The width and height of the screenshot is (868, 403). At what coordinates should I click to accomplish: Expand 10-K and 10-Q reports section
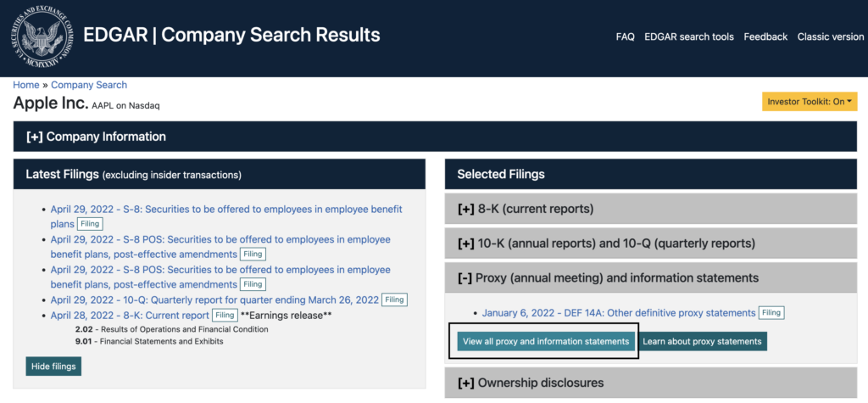pyautogui.click(x=651, y=243)
